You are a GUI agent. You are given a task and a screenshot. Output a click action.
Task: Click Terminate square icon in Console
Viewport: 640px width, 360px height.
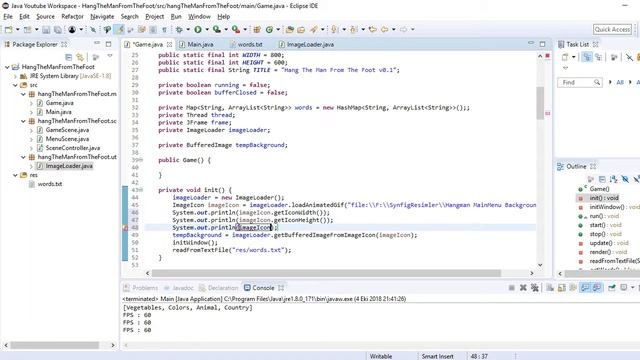pyautogui.click(x=511, y=288)
